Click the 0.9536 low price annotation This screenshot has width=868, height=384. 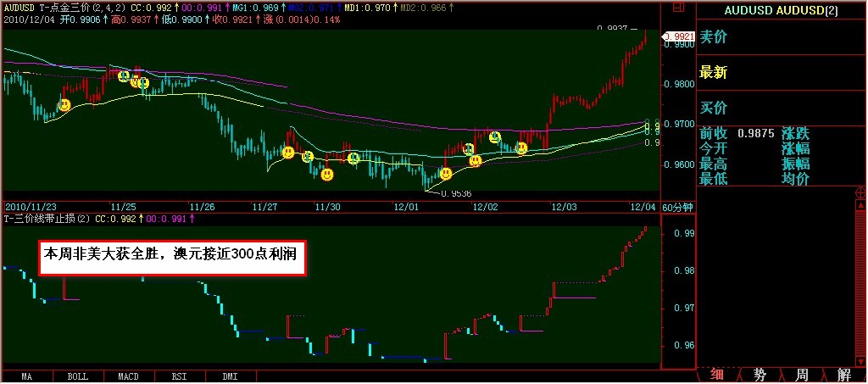[458, 193]
